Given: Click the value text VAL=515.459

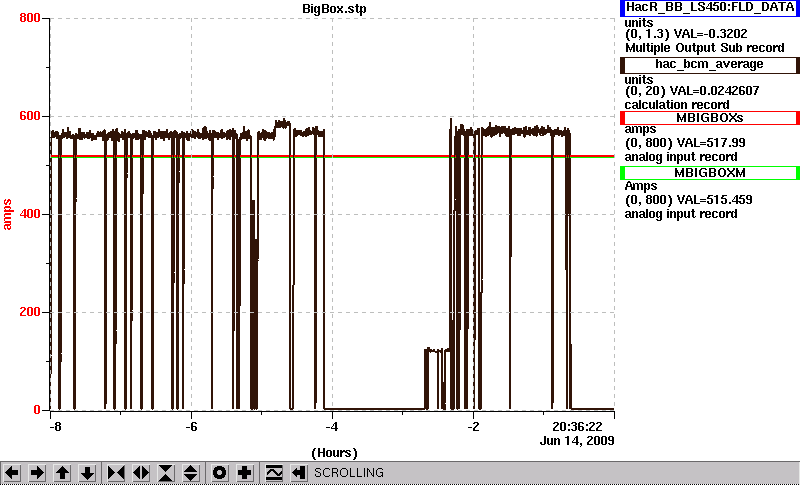Looking at the screenshot, I should [713, 200].
